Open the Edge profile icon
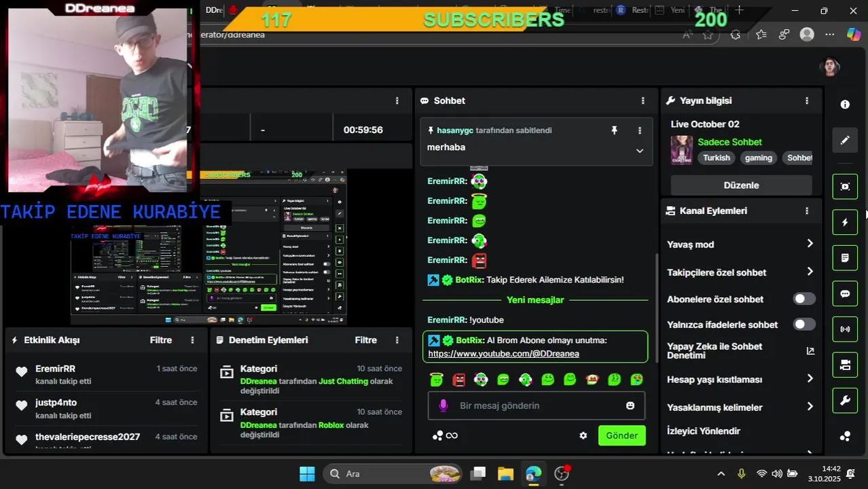Image resolution: width=868 pixels, height=489 pixels. click(x=807, y=34)
